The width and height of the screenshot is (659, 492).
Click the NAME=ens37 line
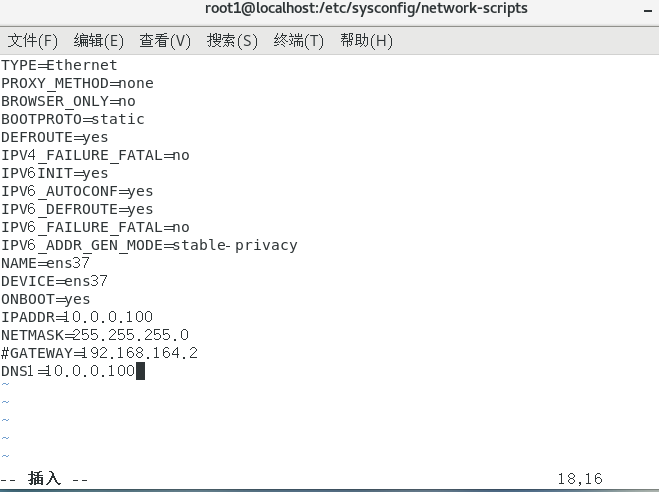(x=45, y=263)
